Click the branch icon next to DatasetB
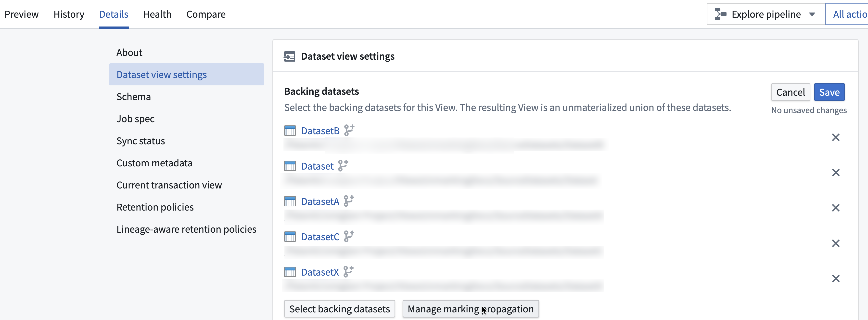This screenshot has height=320, width=868. pos(349,130)
